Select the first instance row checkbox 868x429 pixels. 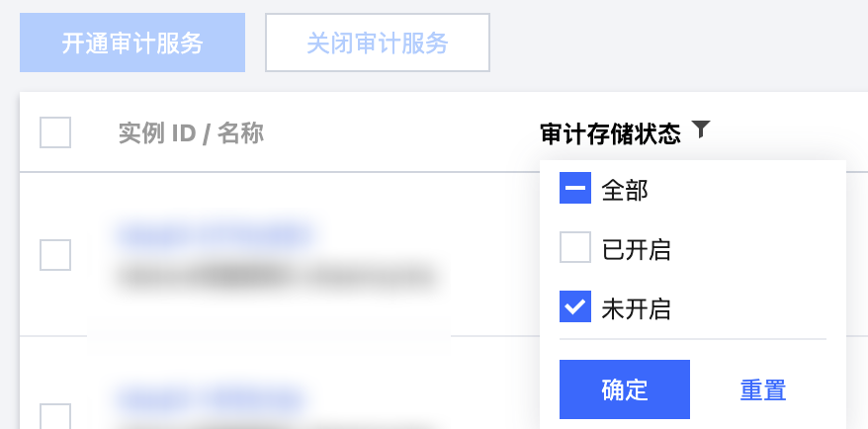[x=55, y=254]
